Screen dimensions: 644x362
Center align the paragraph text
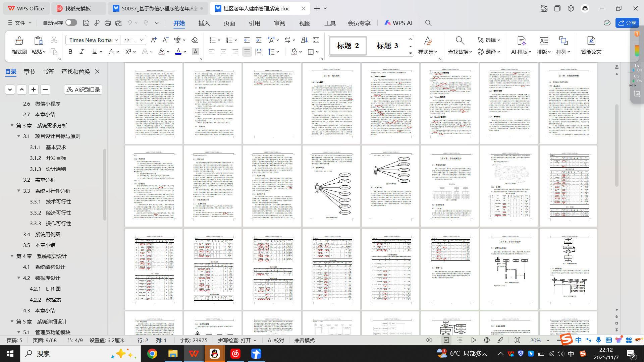[223, 52]
